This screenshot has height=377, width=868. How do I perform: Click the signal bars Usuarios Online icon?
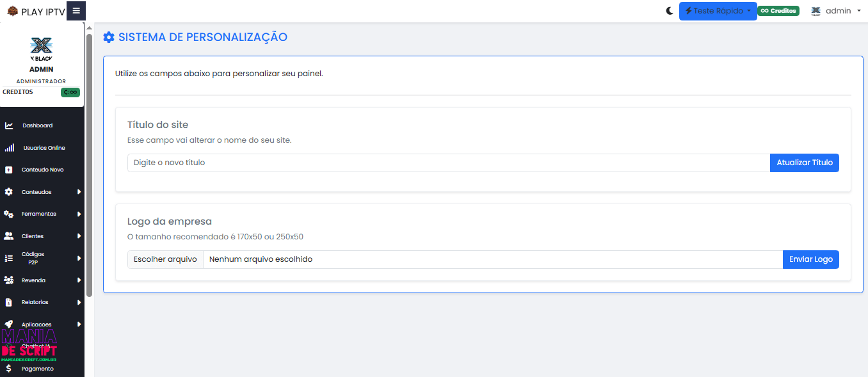9,148
